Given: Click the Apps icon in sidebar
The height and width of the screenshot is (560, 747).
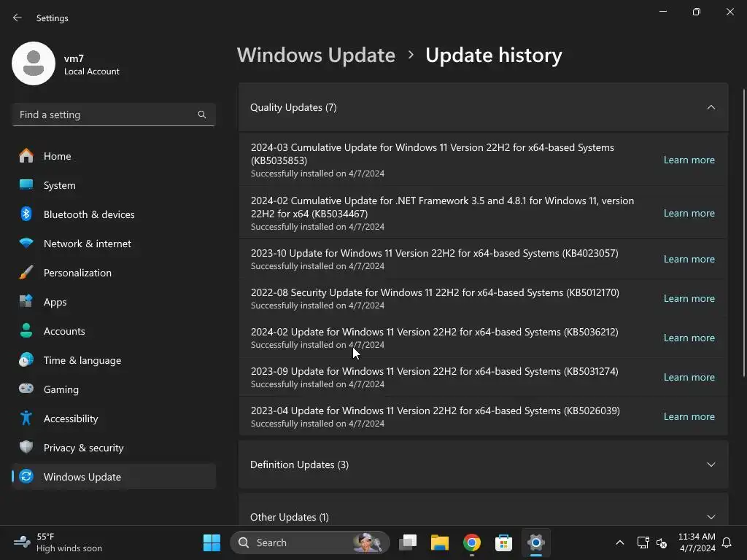Looking at the screenshot, I should tap(26, 301).
